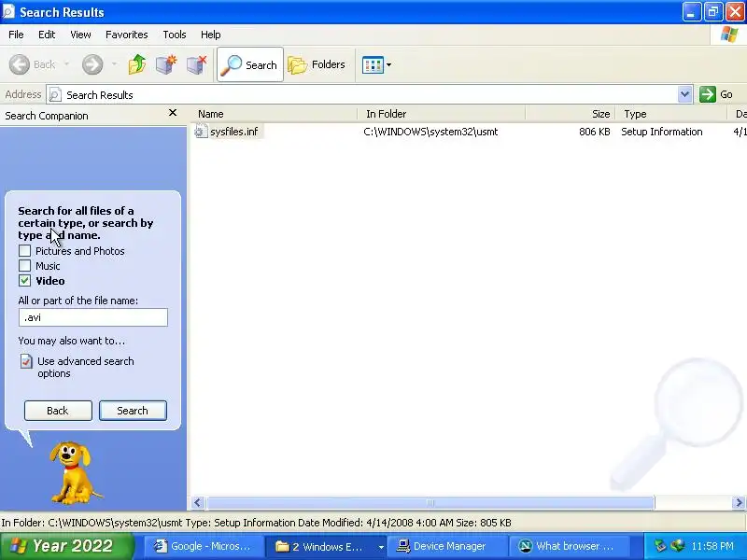Viewport: 747px width, 560px height.
Task: Click the title bar Search Results icon
Action: (9, 11)
